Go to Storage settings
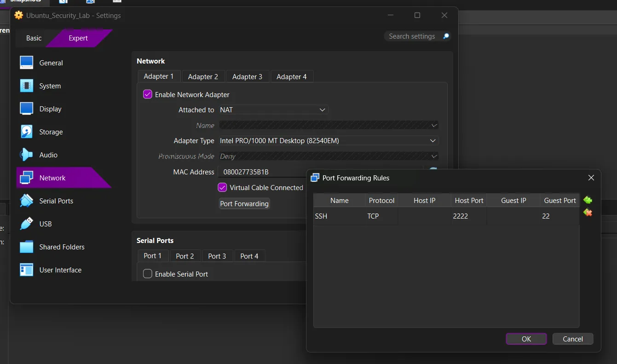 point(51,132)
